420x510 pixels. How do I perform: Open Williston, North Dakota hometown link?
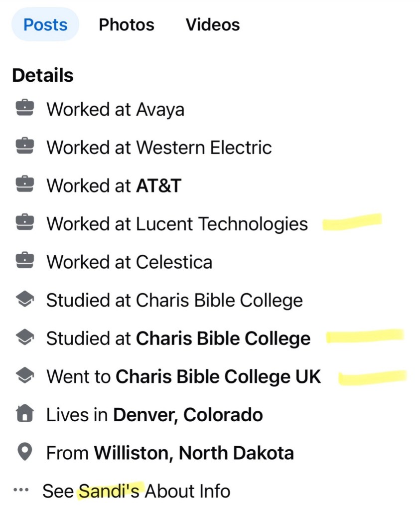pyautogui.click(x=194, y=453)
